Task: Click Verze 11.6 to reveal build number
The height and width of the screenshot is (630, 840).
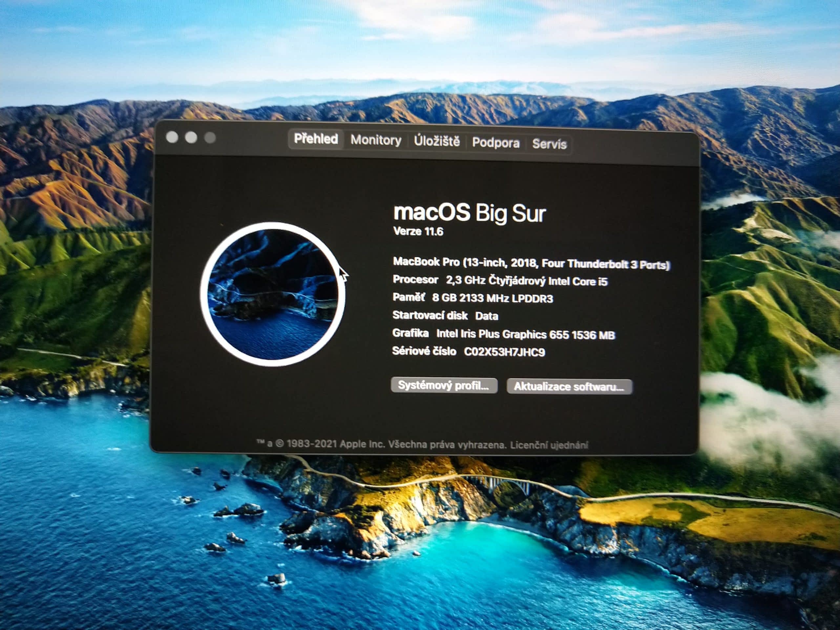Action: (x=418, y=231)
